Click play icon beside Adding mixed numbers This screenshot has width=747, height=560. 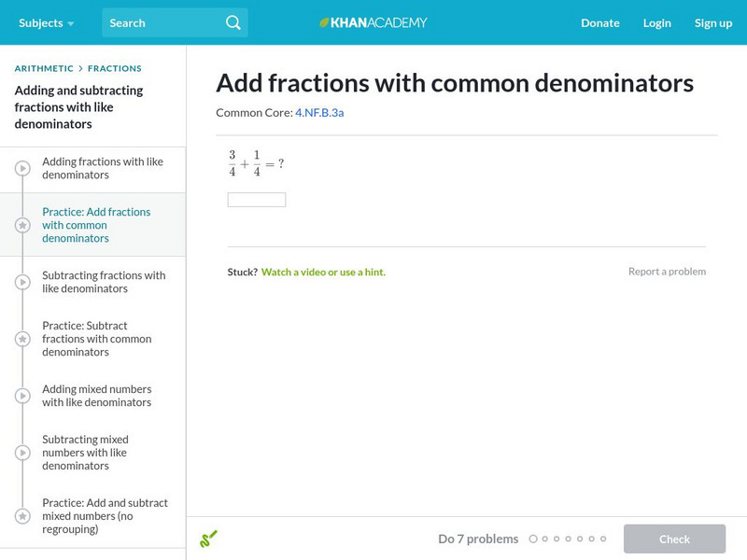coord(22,396)
